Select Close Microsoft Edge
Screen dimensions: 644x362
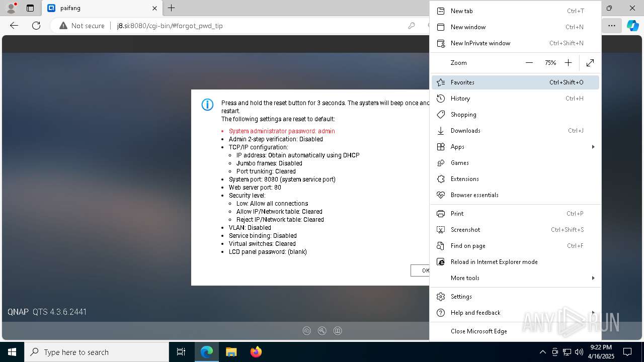point(515,331)
